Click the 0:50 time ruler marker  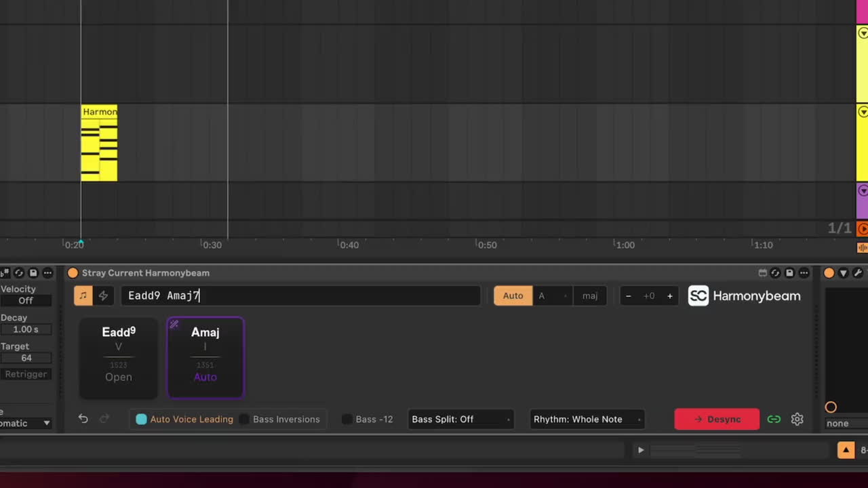click(x=486, y=245)
